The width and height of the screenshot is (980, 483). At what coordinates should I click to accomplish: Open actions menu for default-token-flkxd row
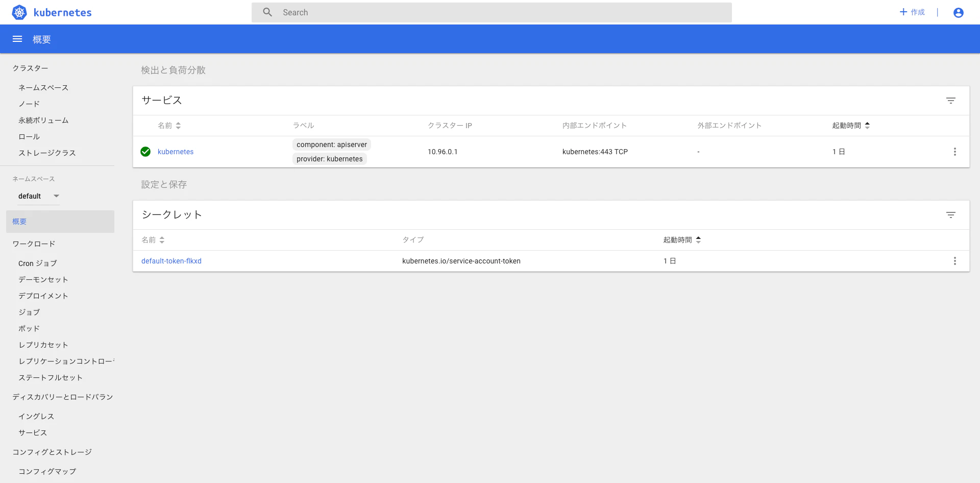(955, 261)
